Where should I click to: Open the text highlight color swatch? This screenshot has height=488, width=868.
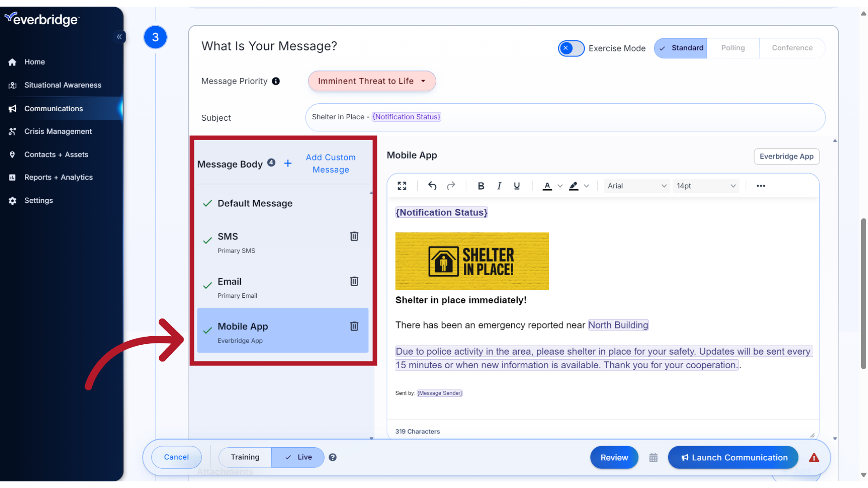(x=573, y=186)
